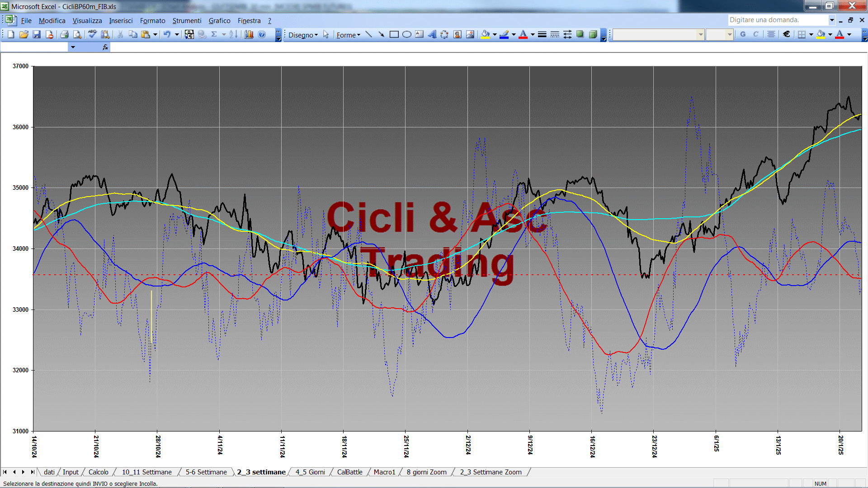This screenshot has width=868, height=488.
Task: Click the drawing Line Color brush
Action: tap(504, 34)
